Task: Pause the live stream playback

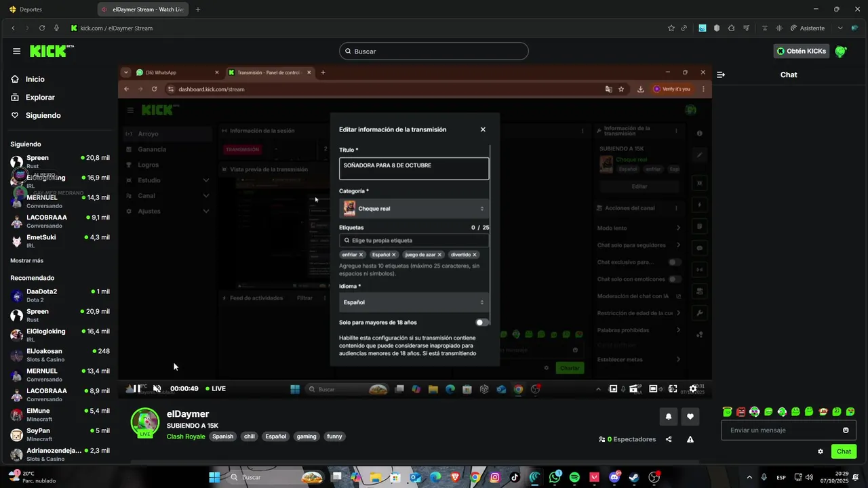Action: pyautogui.click(x=137, y=388)
